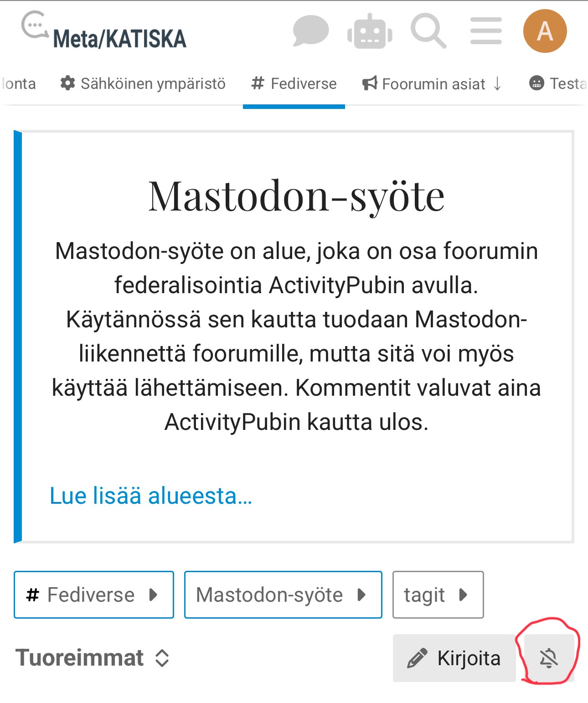
Task: Click the search magnifier icon
Action: point(428,31)
